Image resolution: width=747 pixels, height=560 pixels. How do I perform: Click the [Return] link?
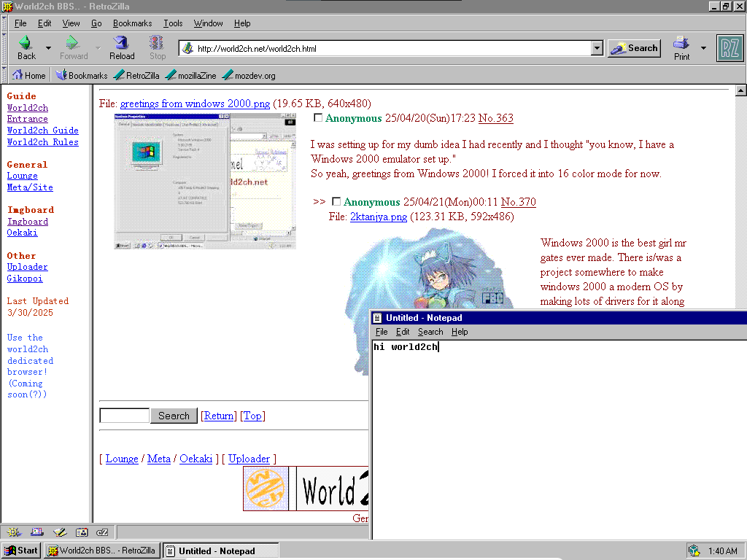tap(219, 416)
